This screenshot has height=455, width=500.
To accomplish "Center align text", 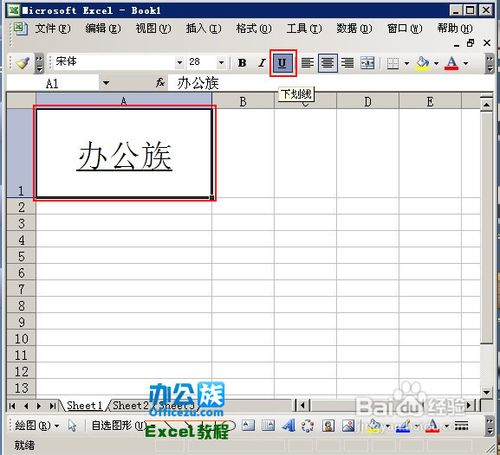I will [x=328, y=63].
